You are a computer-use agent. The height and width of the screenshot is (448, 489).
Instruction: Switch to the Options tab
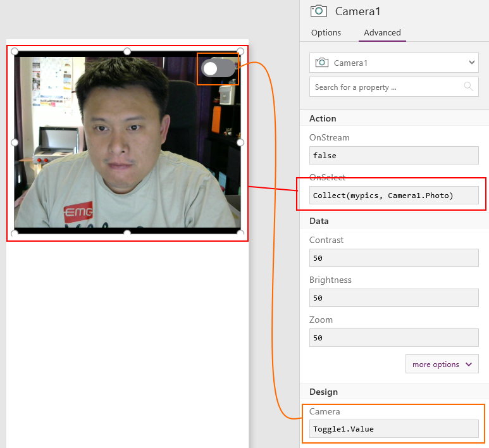(326, 33)
